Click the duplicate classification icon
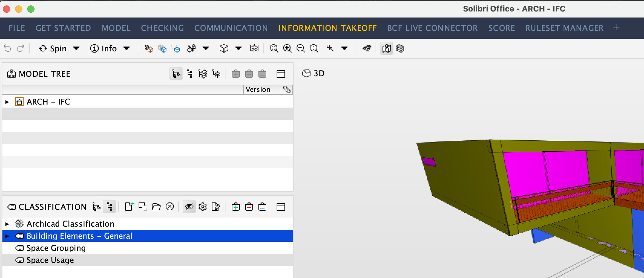 pyautogui.click(x=143, y=207)
